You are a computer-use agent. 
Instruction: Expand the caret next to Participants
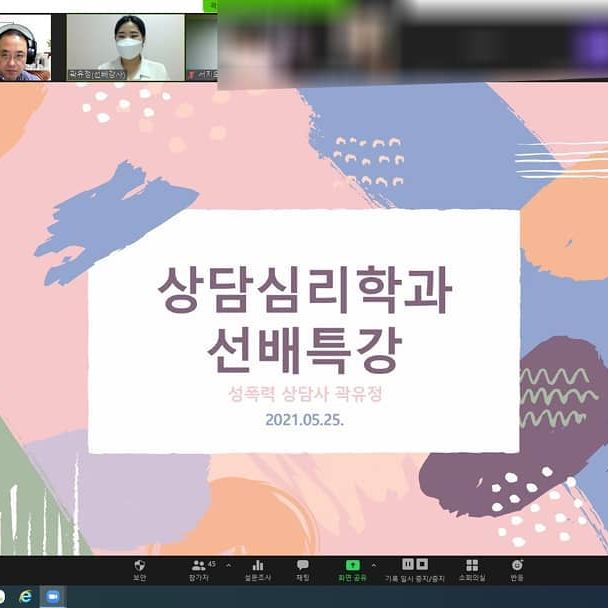click(x=229, y=565)
